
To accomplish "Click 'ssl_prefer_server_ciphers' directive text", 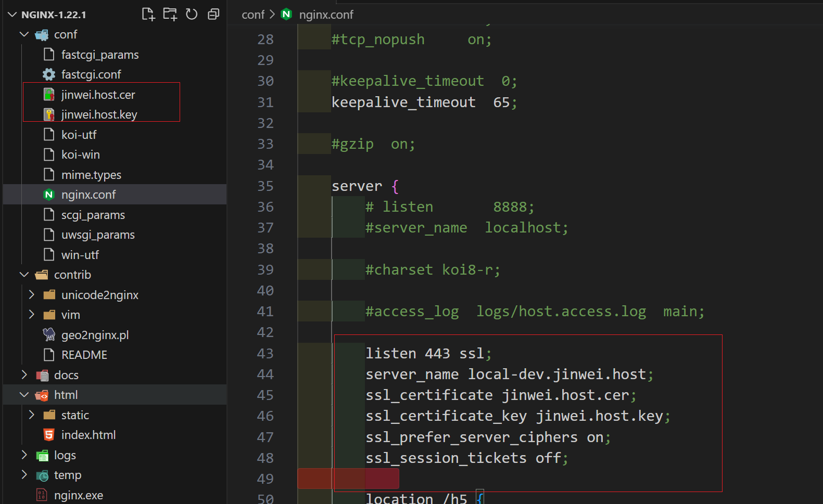I will point(471,437).
